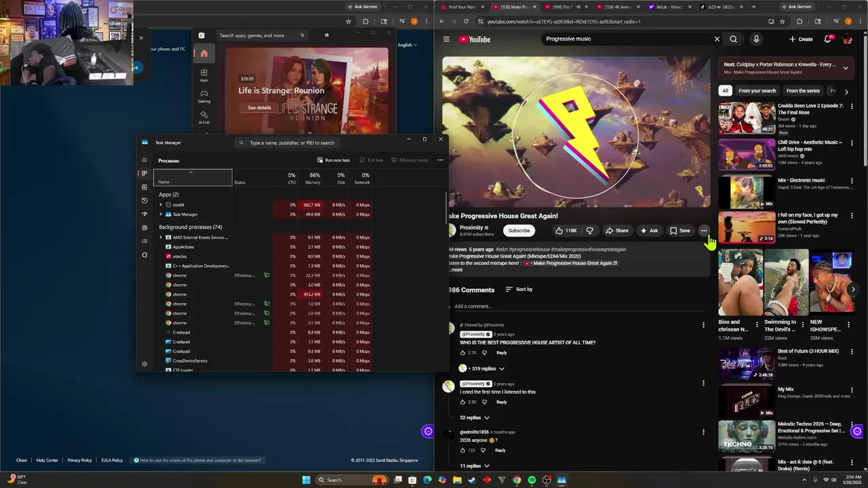This screenshot has height=488, width=868.
Task: Open comments Sort by dropdown
Action: tap(519, 289)
